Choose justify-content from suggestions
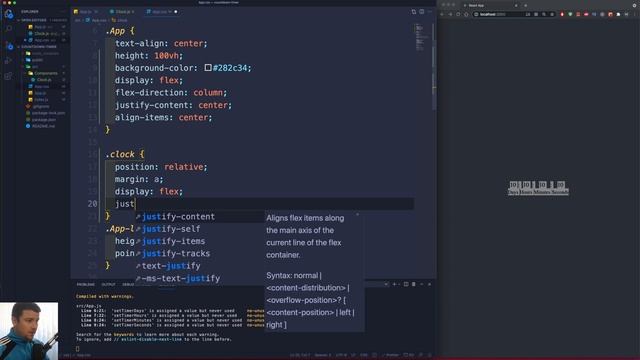This screenshot has width=640, height=360. pyautogui.click(x=200, y=217)
